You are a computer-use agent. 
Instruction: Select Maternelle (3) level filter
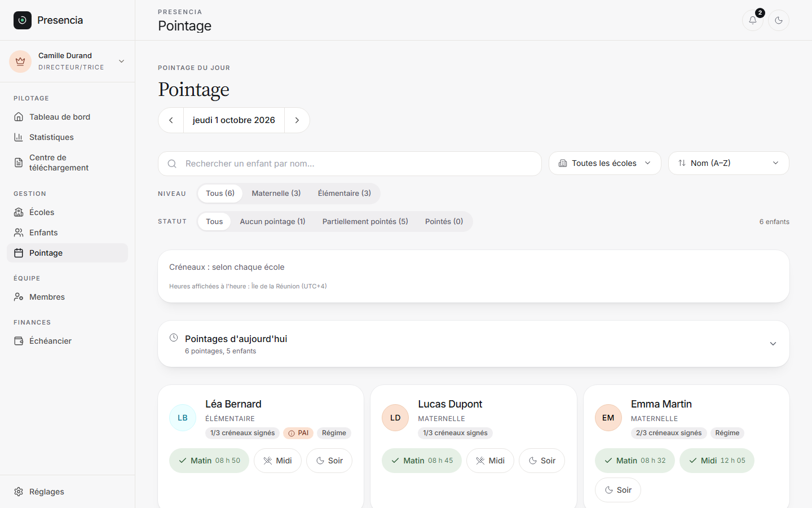276,193
